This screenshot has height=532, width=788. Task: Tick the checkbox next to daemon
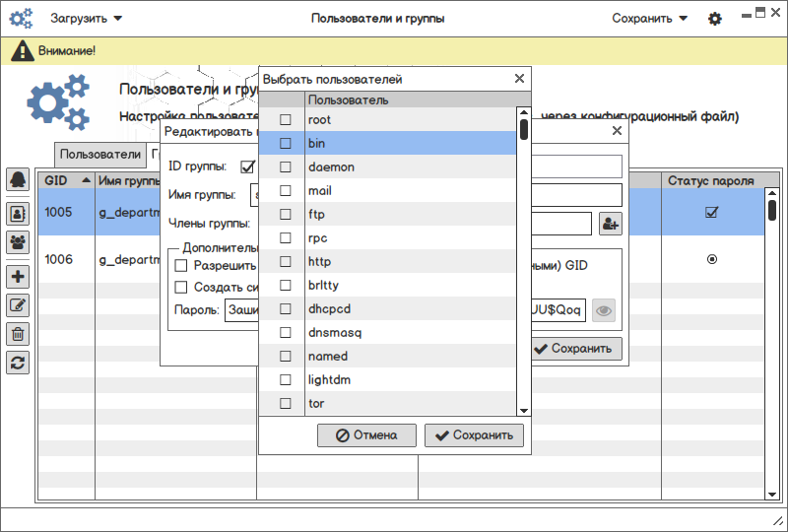click(x=286, y=167)
